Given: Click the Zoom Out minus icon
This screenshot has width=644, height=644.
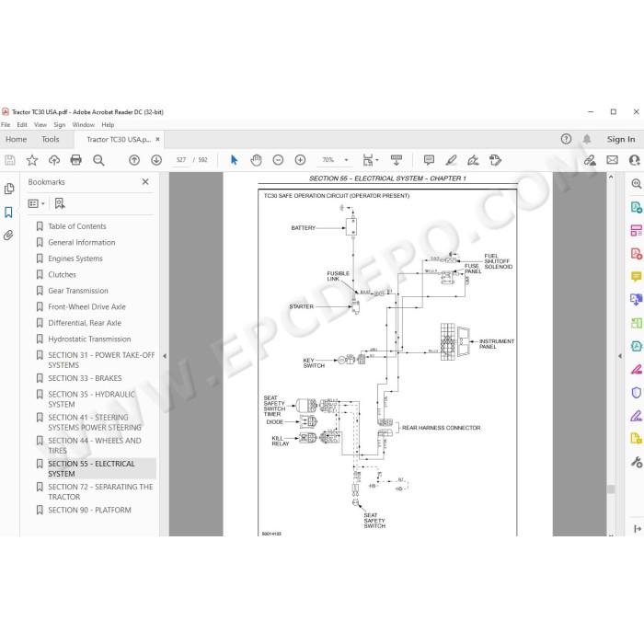Looking at the screenshot, I should tap(278, 160).
